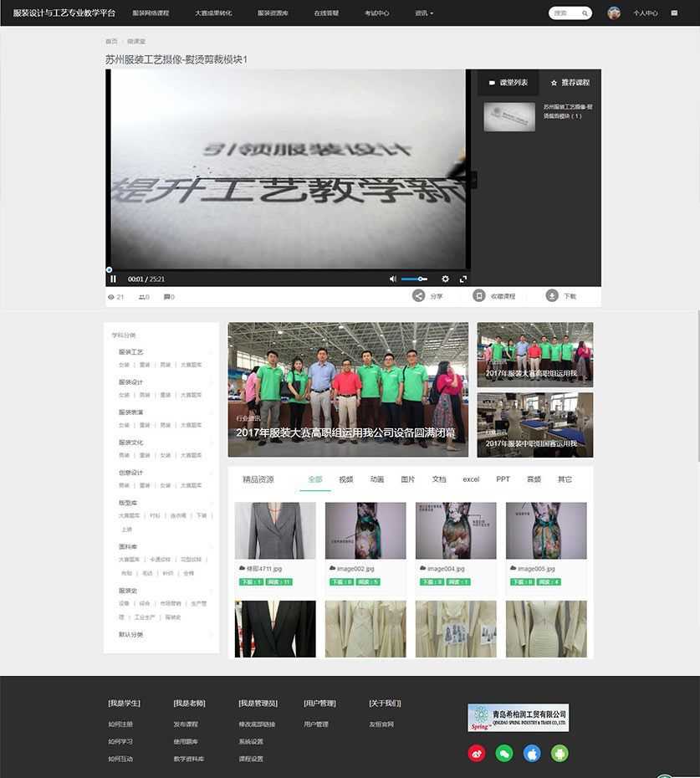Pause the video playback
Screen dimensions: 700x778
pos(114,279)
